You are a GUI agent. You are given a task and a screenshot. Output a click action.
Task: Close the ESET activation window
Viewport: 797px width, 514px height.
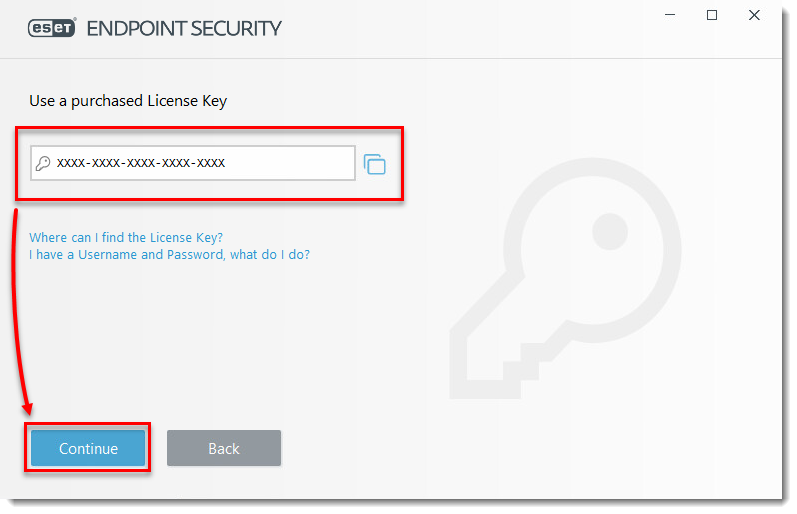pos(754,15)
